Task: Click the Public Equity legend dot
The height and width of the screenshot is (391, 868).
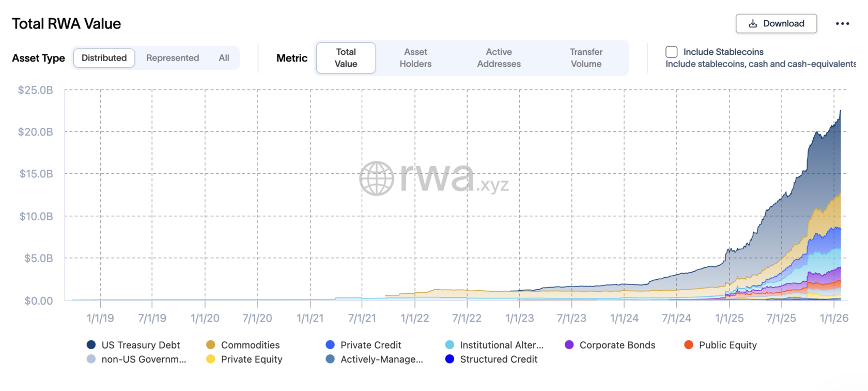Action: coord(689,345)
